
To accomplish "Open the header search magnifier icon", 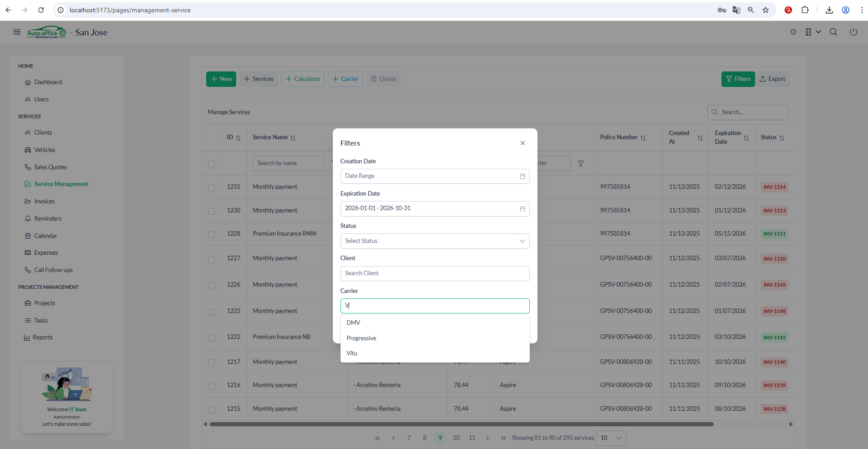I will (x=833, y=32).
